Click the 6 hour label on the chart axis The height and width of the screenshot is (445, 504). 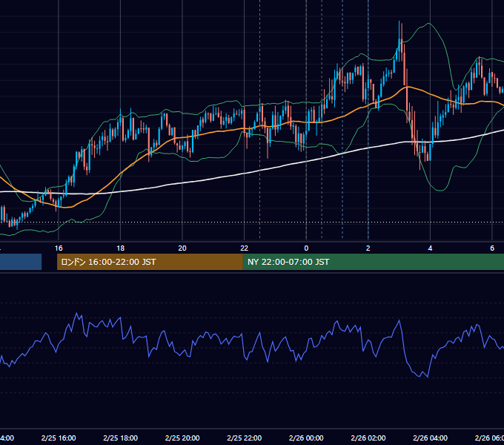click(492, 248)
